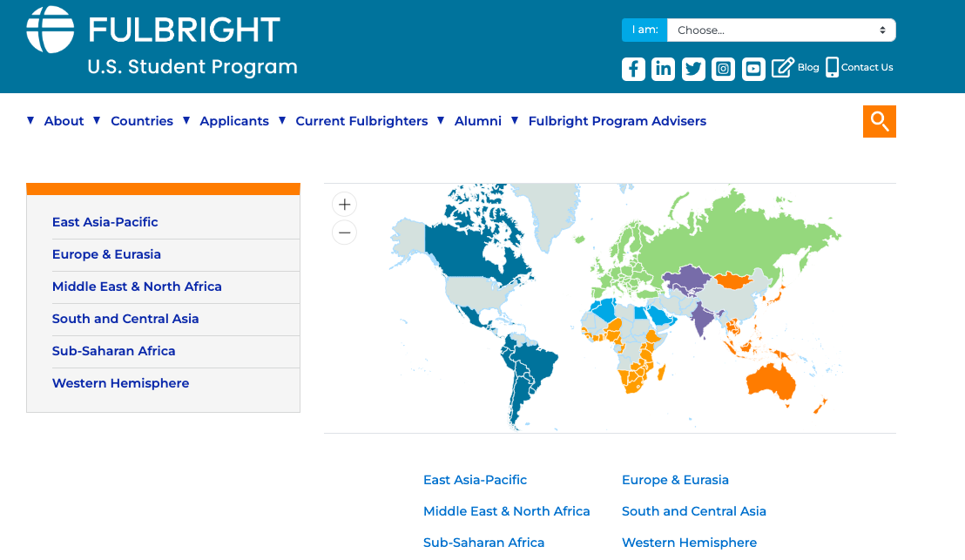This screenshot has width=965, height=560.
Task: Open the Fulbright Program Advisers menu
Action: click(617, 121)
